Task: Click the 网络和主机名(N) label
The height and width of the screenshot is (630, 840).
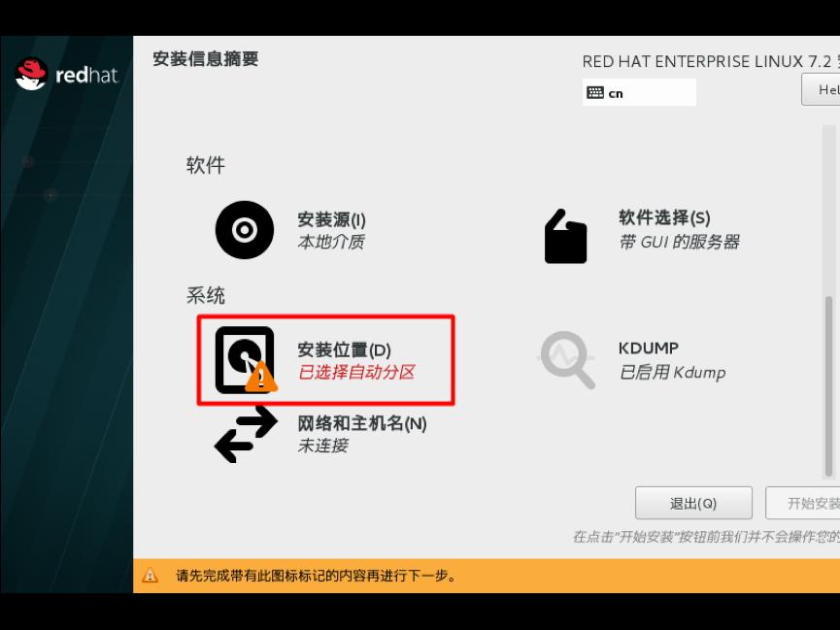Action: pos(362,423)
